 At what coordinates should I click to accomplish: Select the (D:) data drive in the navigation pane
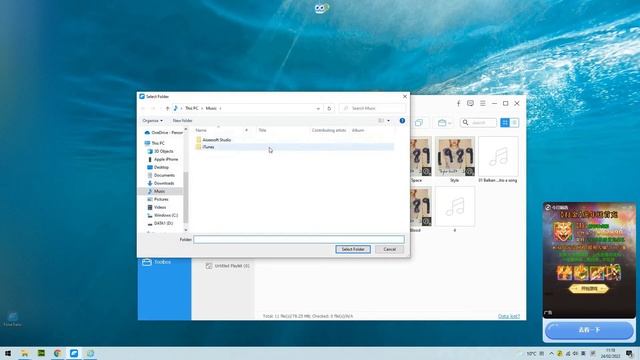tap(163, 223)
